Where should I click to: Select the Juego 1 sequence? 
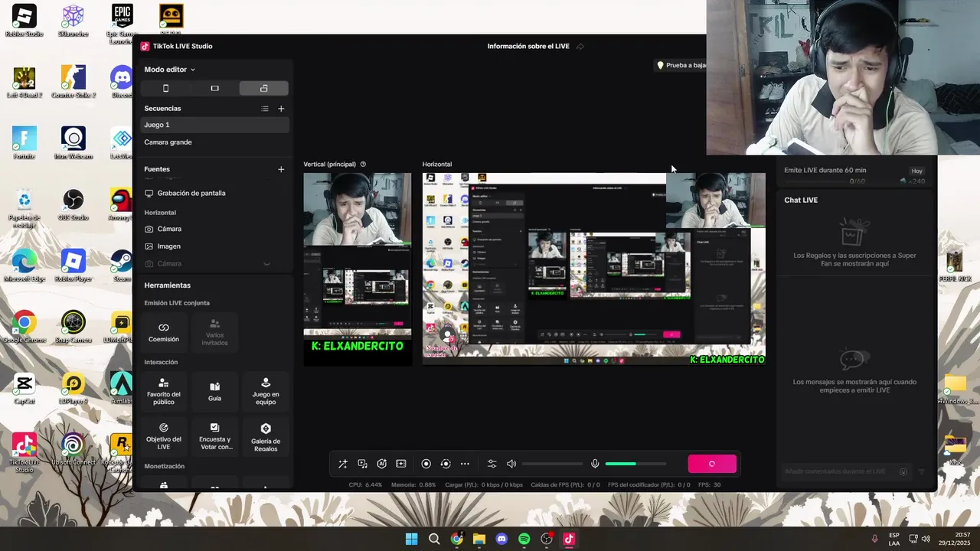coord(214,125)
